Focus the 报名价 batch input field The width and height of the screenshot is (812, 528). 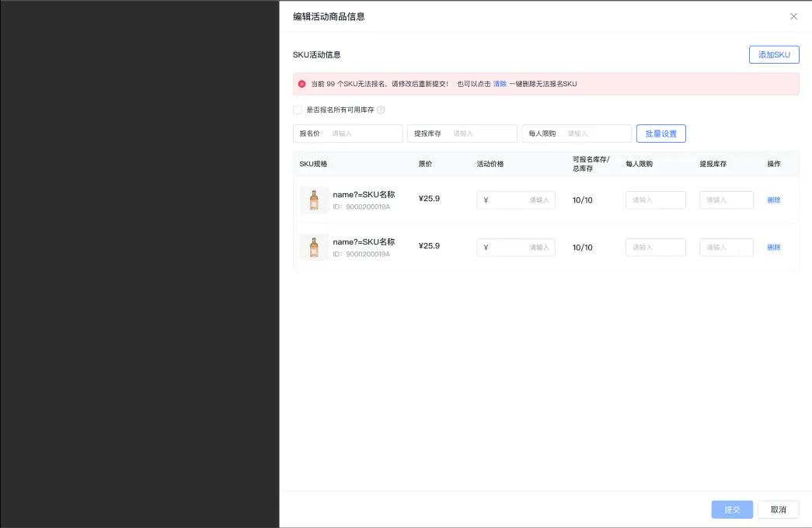pos(347,134)
